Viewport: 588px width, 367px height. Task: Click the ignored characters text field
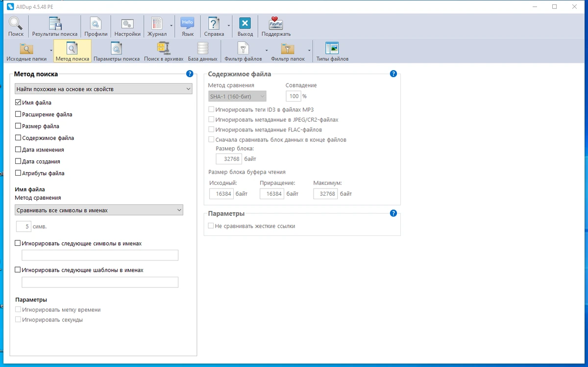click(100, 255)
